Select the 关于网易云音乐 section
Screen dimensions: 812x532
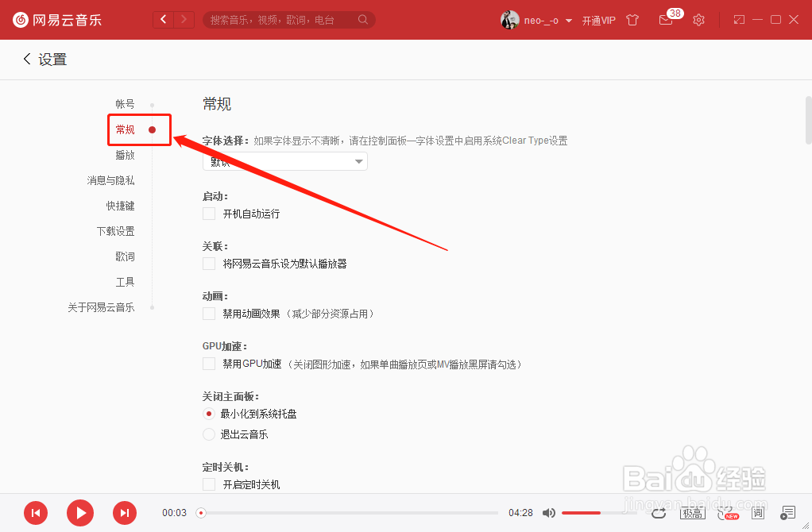[101, 306]
